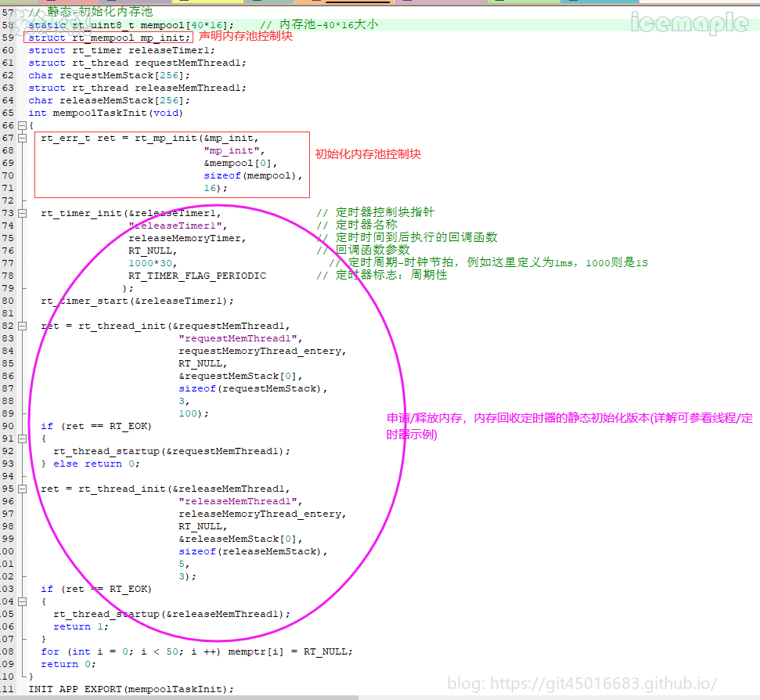Select line number 73 in the margin
760x700 pixels.
[8, 213]
